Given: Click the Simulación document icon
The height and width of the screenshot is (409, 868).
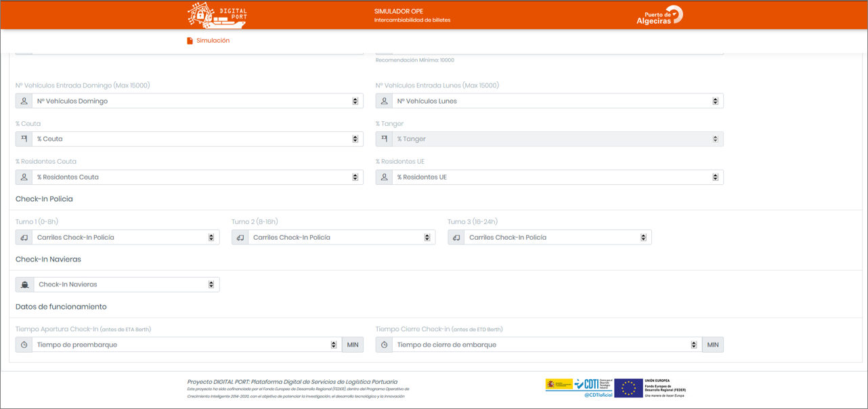Looking at the screenshot, I should click(x=190, y=41).
